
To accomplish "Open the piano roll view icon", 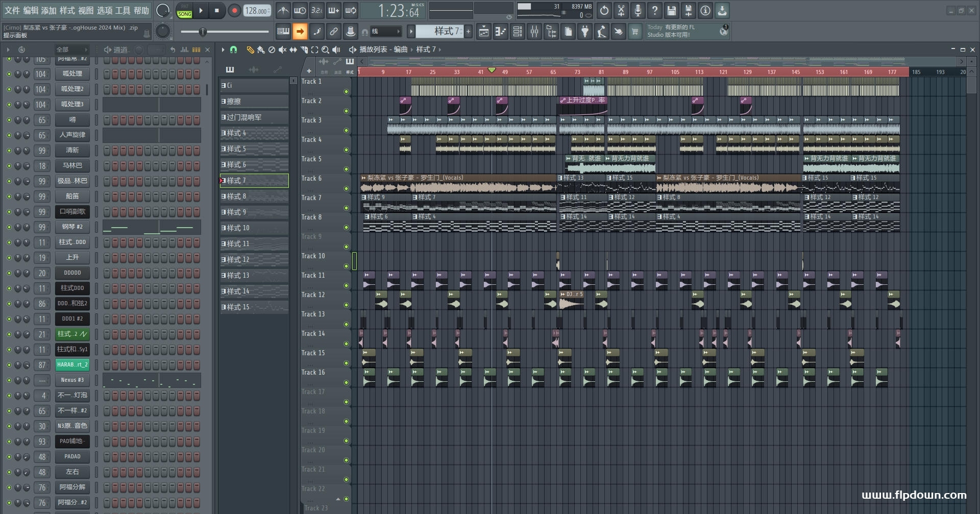I will 501,32.
